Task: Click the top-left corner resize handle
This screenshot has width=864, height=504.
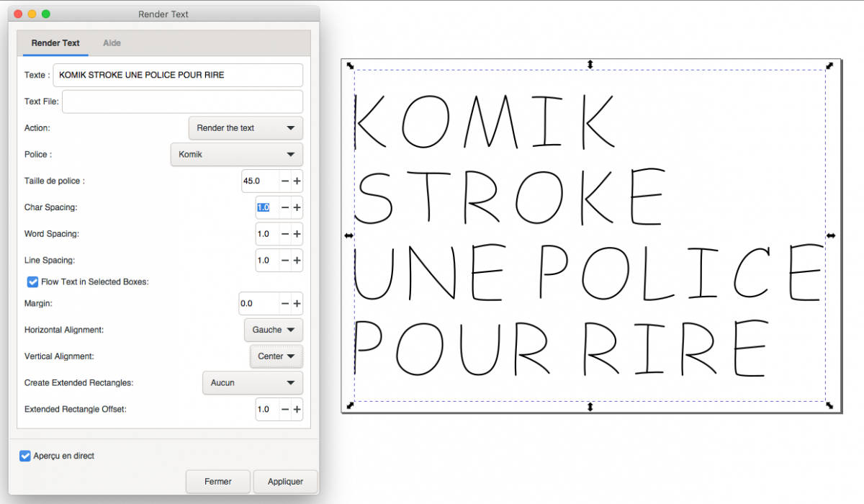Action: tap(350, 66)
